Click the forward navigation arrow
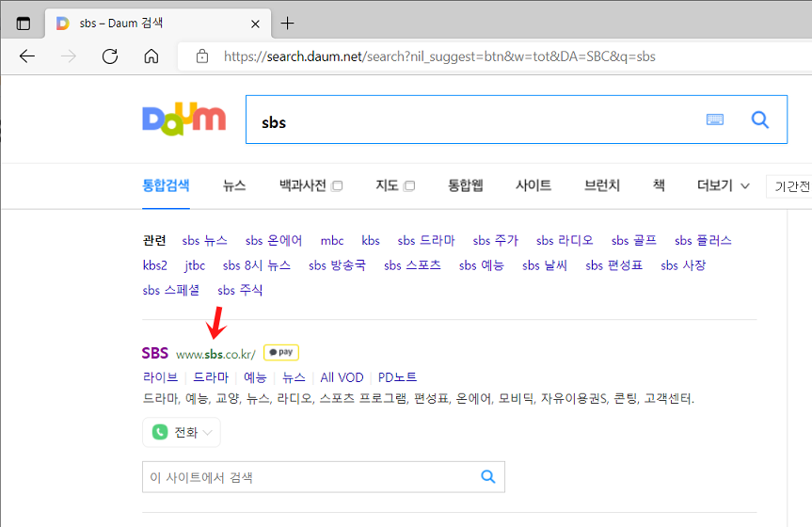The height and width of the screenshot is (527, 812). click(69, 56)
